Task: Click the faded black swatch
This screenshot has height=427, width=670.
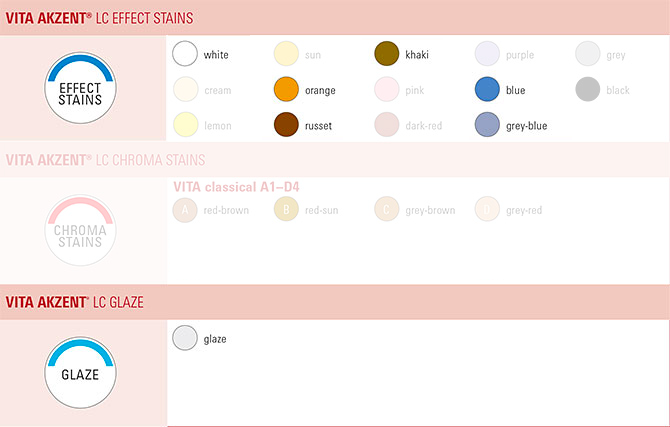Action: coord(588,89)
